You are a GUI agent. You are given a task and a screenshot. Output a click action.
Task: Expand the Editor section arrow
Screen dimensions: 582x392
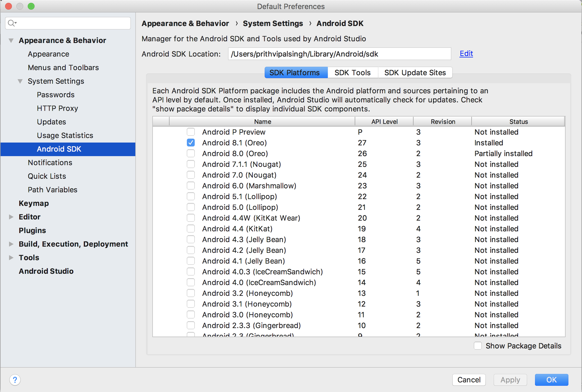[11, 217]
